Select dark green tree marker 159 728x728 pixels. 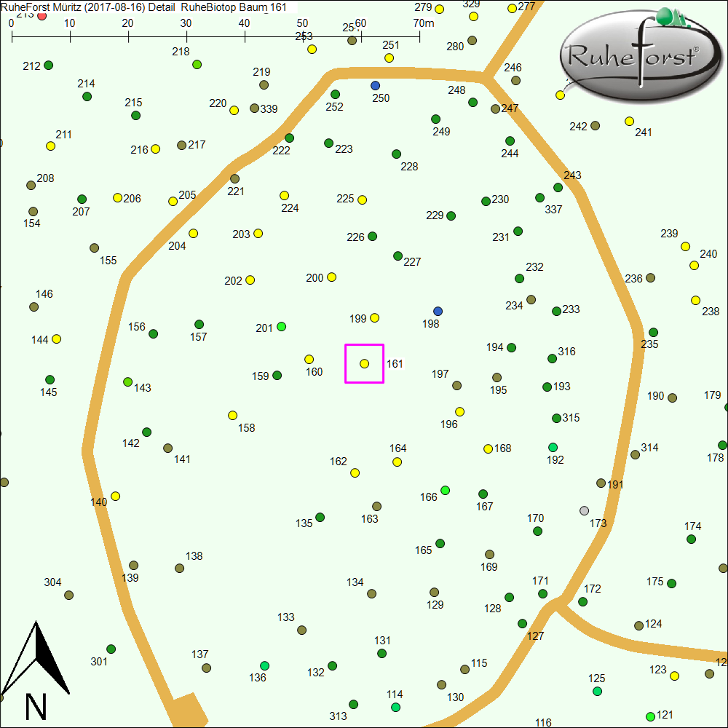tap(277, 375)
